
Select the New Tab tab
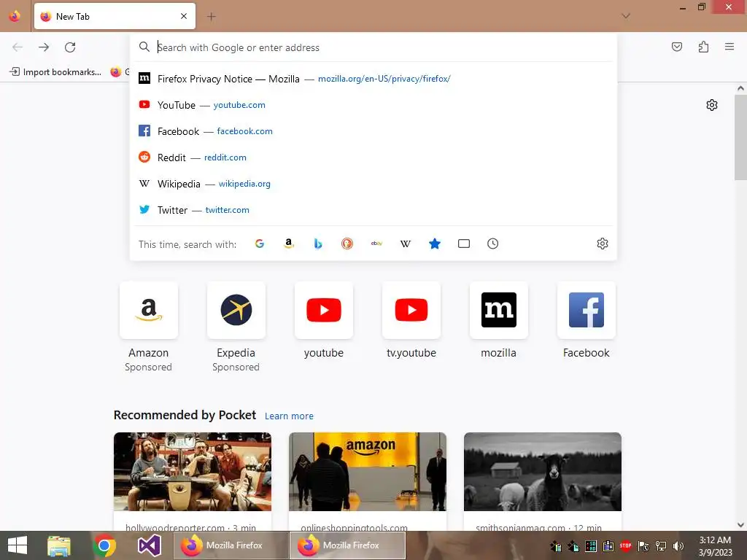115,16
